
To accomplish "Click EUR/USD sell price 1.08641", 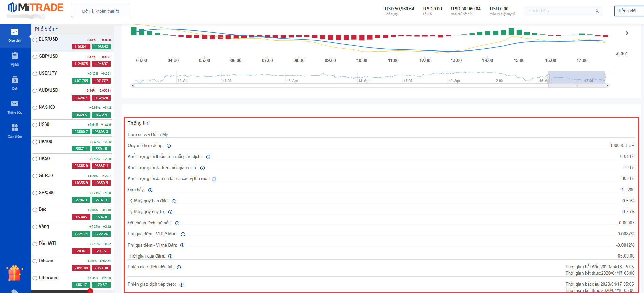I will (81, 47).
